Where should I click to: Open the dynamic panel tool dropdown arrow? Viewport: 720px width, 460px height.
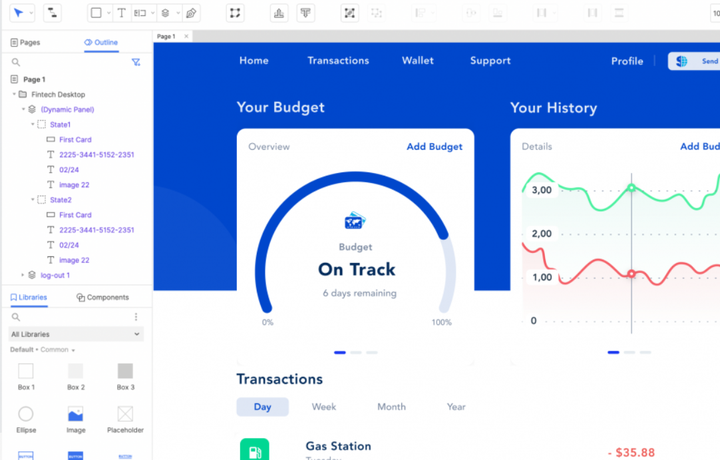coord(178,13)
